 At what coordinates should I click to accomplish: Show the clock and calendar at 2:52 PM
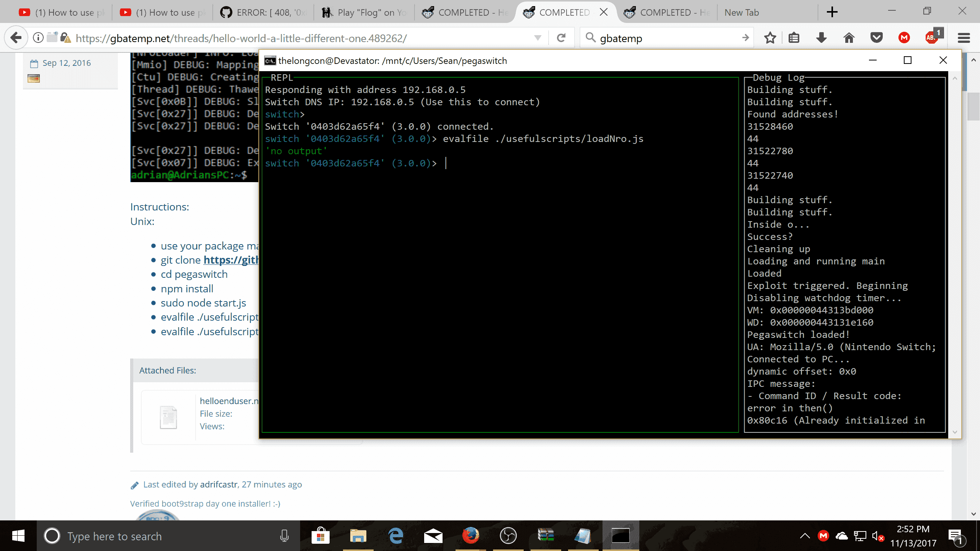coord(913,536)
